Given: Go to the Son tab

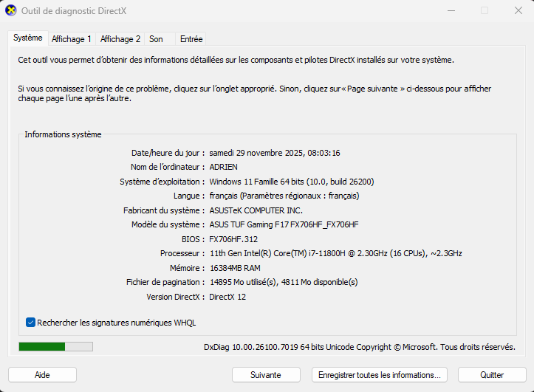Looking at the screenshot, I should tap(156, 39).
